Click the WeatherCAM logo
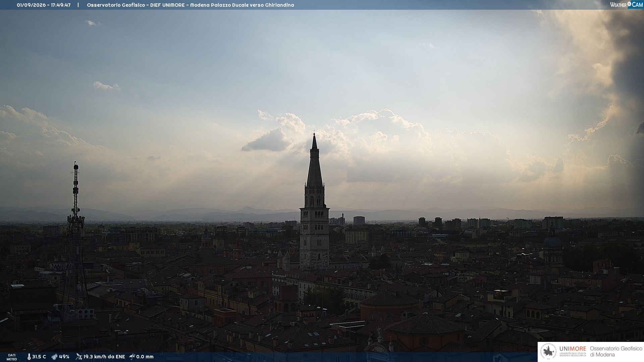Image resolution: width=644 pixels, height=362 pixels. click(626, 5)
